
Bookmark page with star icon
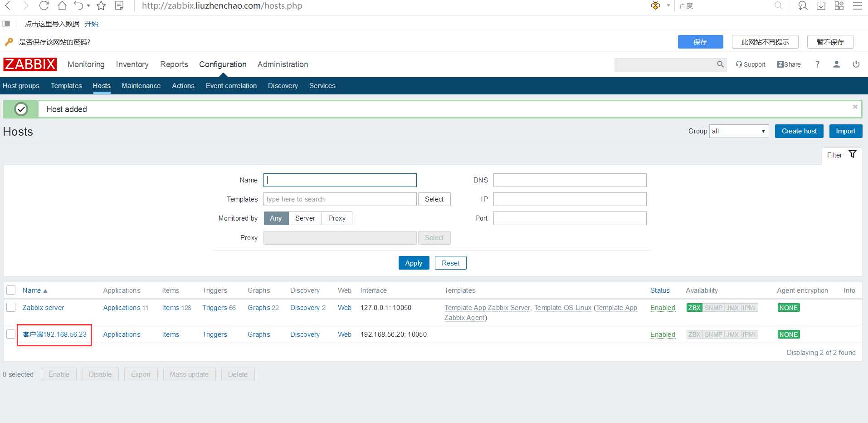click(101, 5)
